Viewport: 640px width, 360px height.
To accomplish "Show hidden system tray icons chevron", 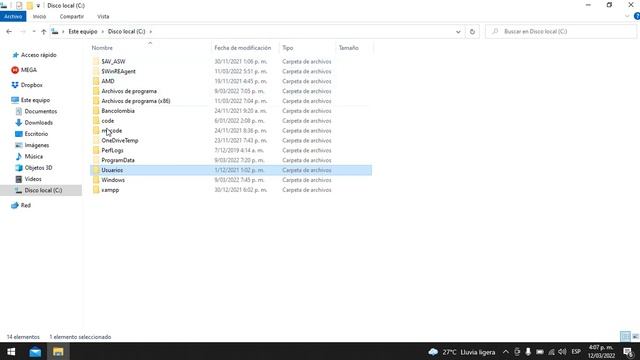I will pos(505,352).
